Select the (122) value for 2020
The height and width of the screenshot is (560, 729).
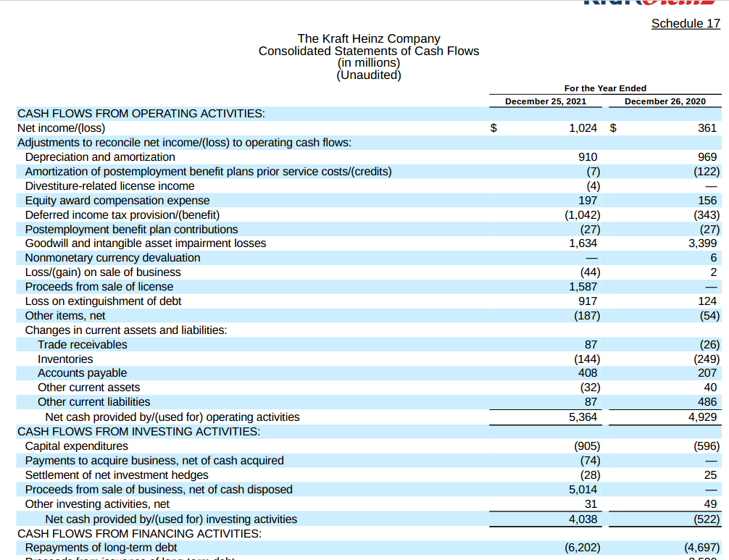point(707,172)
